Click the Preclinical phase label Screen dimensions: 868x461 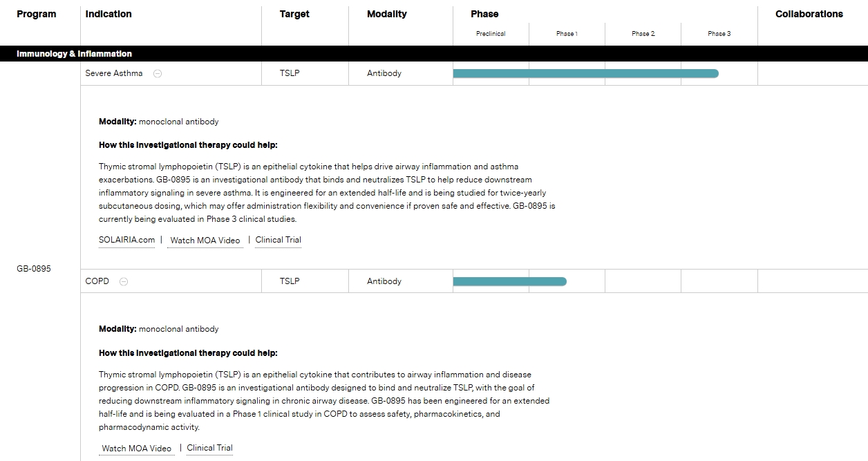coord(491,34)
